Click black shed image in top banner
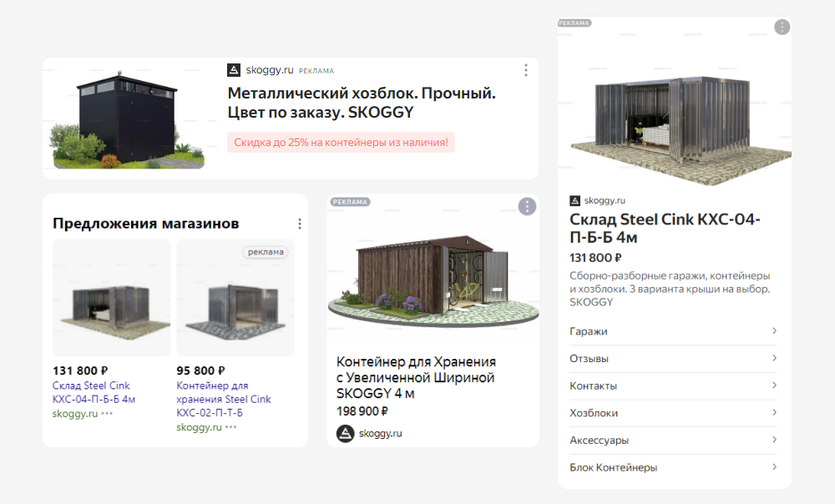 point(128,119)
